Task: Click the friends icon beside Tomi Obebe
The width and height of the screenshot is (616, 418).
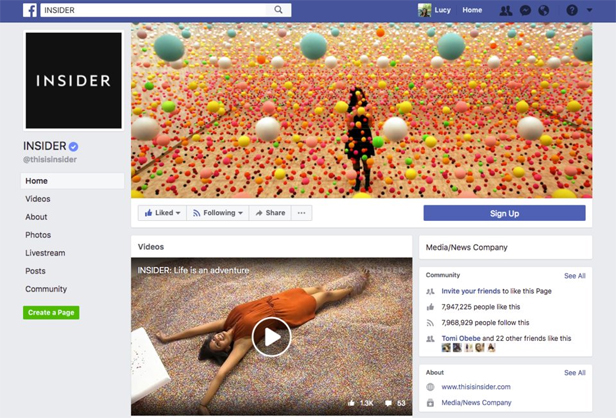Action: tap(431, 339)
